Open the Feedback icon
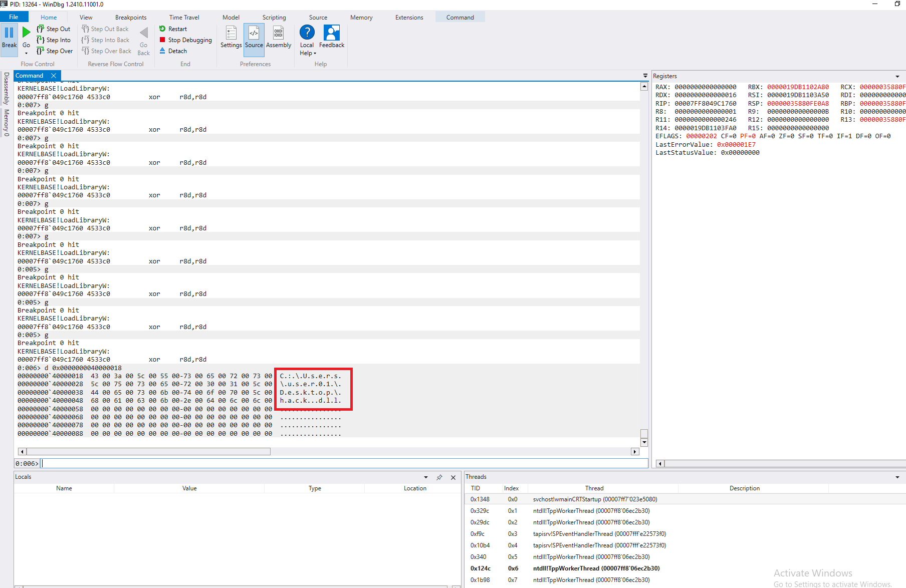906x588 pixels. coord(332,34)
